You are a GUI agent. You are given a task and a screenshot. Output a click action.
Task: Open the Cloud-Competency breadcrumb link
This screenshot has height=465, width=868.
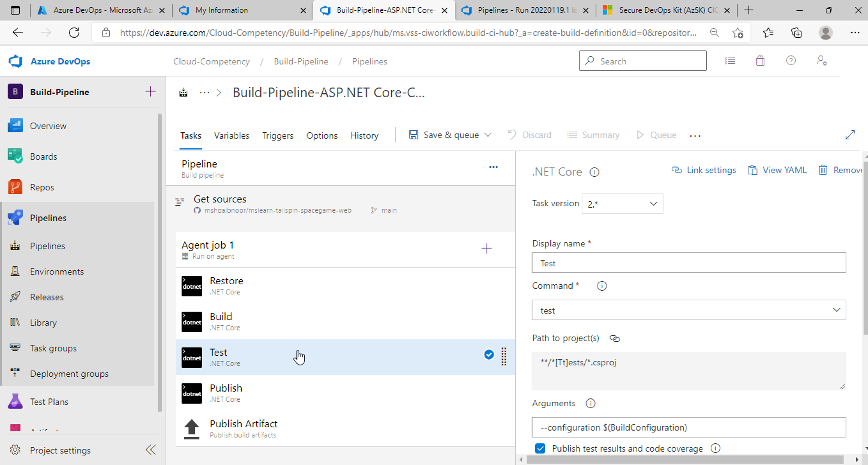[x=211, y=61]
